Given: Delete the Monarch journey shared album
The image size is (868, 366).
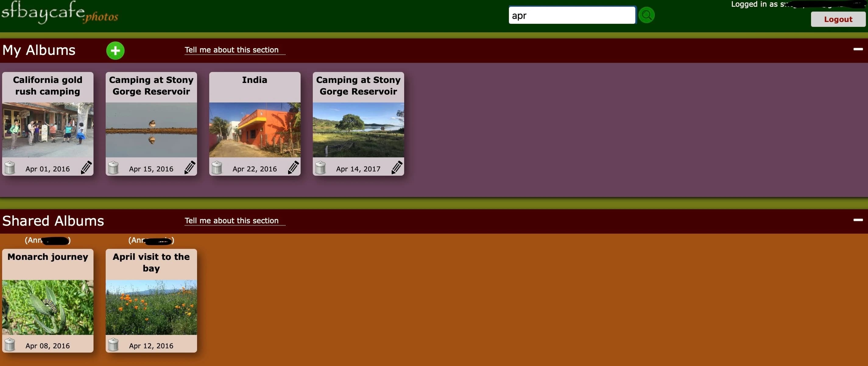Looking at the screenshot, I should click(10, 345).
